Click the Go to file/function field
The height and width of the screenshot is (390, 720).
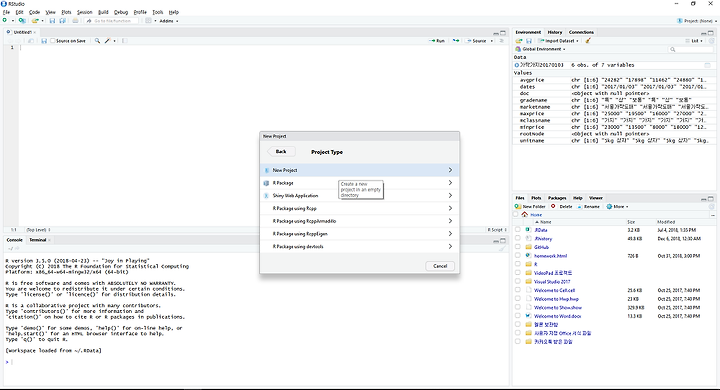coord(112,21)
